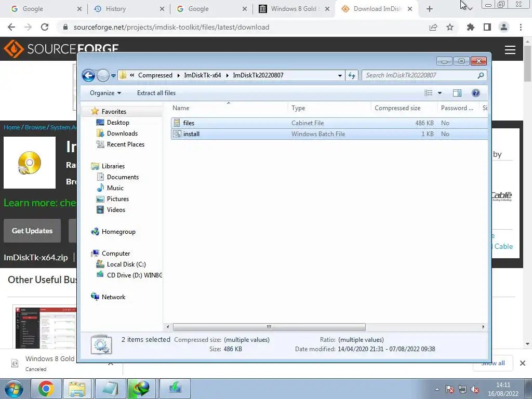Viewport: 532px width, 399px height.
Task: Click the Get Updates button
Action: (x=32, y=231)
